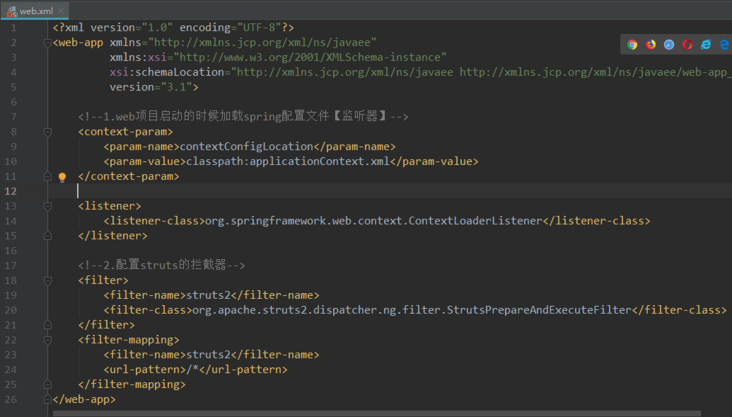Open preview in Internet Explorer icon
Image resolution: width=732 pixels, height=417 pixels.
[706, 44]
